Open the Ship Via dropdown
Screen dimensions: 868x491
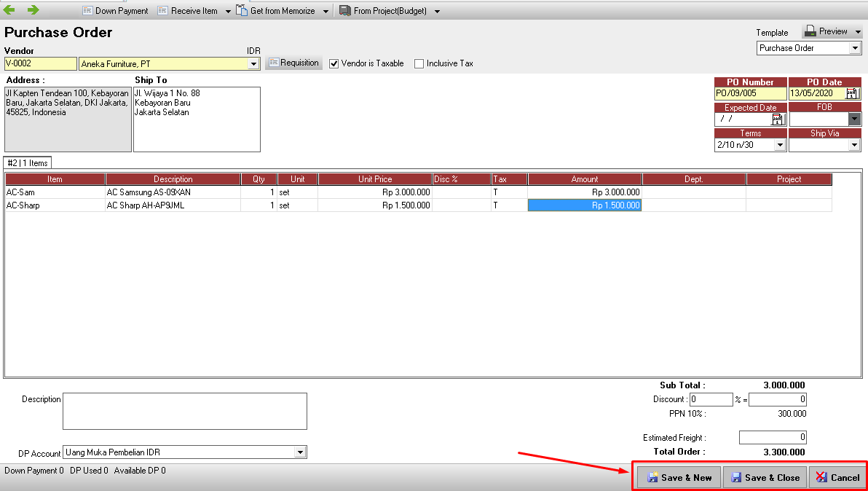point(855,145)
